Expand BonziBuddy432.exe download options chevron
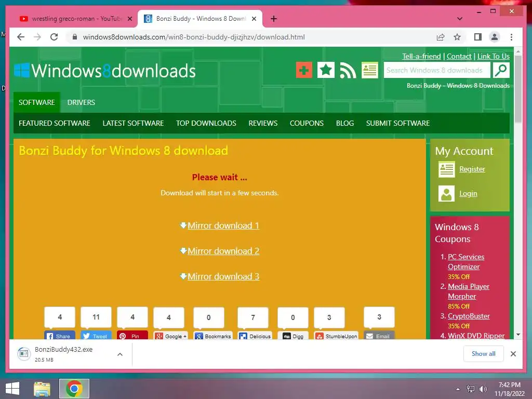 pyautogui.click(x=120, y=354)
